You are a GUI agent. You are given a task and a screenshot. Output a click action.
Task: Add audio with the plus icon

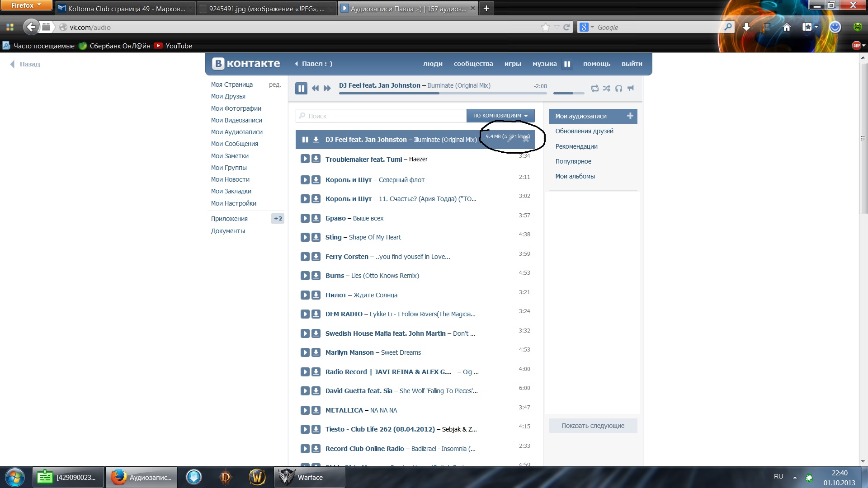click(630, 116)
